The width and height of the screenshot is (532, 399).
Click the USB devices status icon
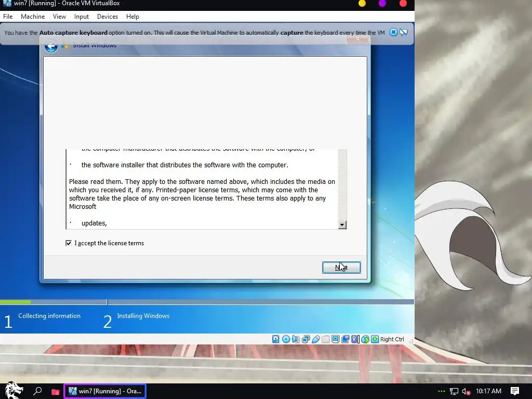point(315,339)
